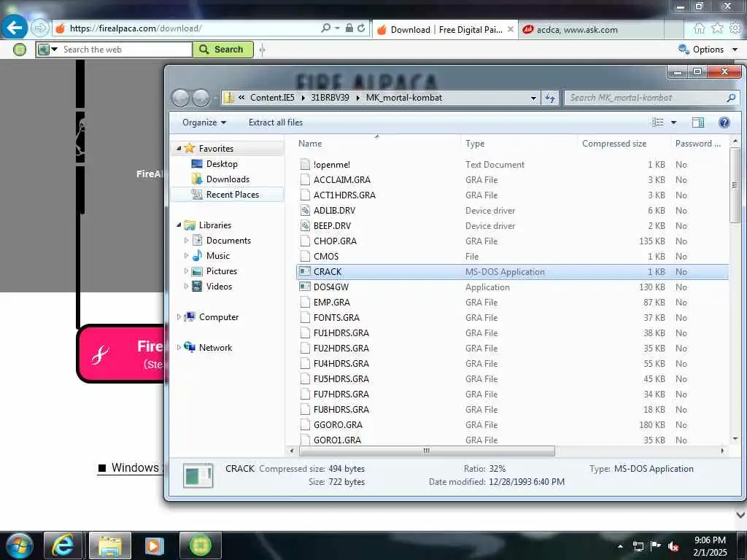Sort by Compressed size column header
The height and width of the screenshot is (560, 747).
pyautogui.click(x=614, y=144)
